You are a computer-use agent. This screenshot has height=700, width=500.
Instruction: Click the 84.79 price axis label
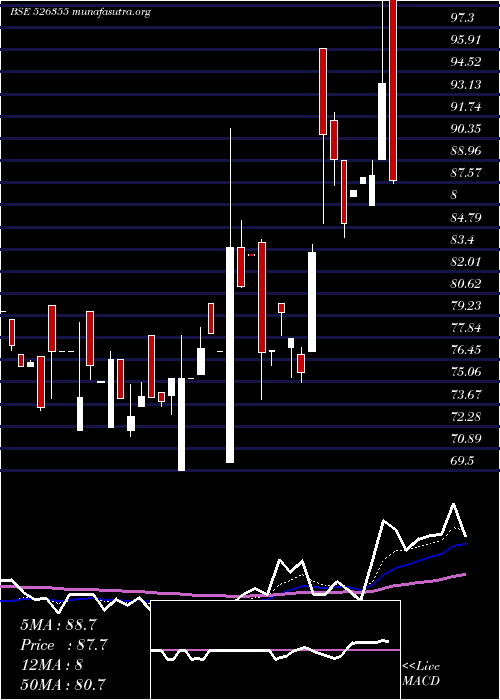(x=466, y=218)
